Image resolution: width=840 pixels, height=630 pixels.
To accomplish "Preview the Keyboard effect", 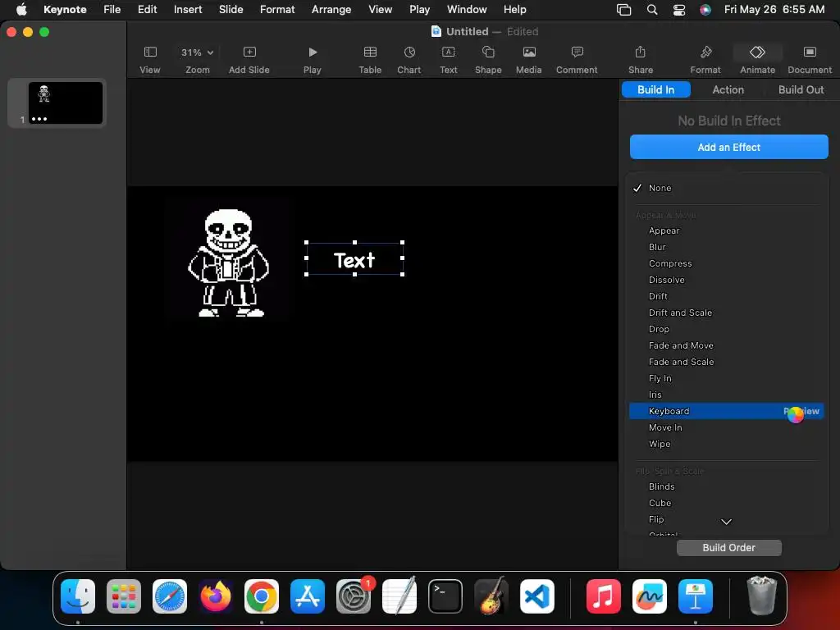I will pyautogui.click(x=801, y=412).
